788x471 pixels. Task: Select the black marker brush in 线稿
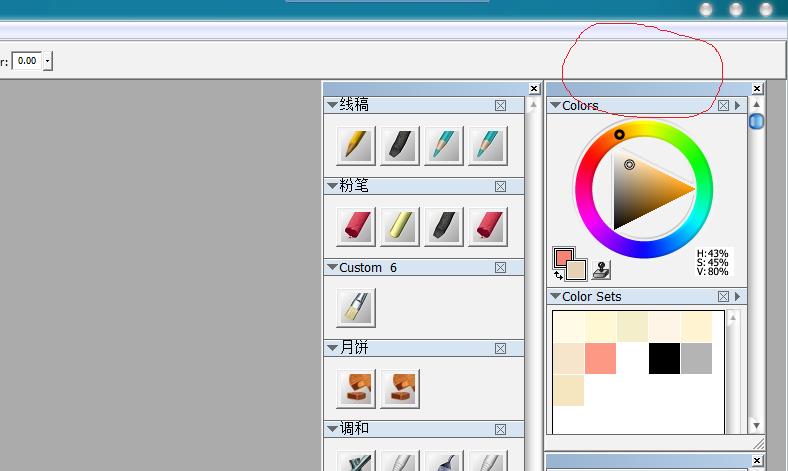click(x=400, y=146)
